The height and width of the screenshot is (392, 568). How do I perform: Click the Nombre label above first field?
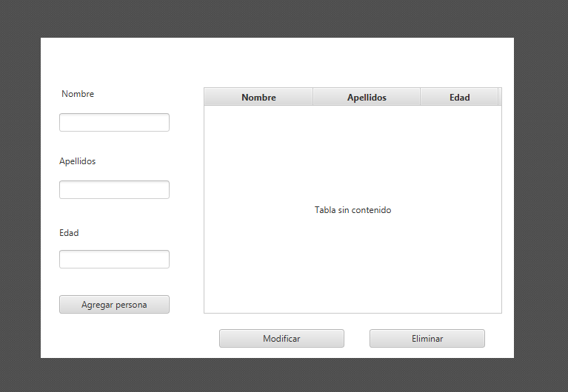[x=78, y=94]
